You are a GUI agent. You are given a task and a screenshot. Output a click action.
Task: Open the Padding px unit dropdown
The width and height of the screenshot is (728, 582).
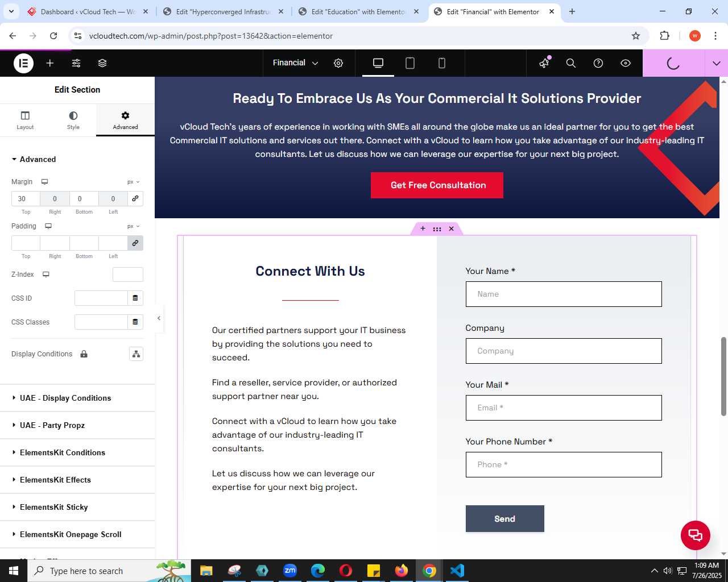(x=134, y=226)
